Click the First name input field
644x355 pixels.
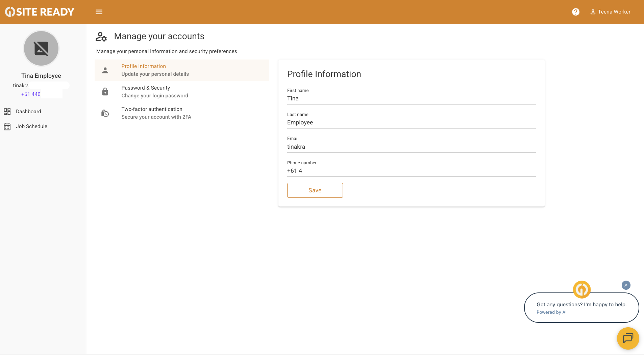(411, 98)
